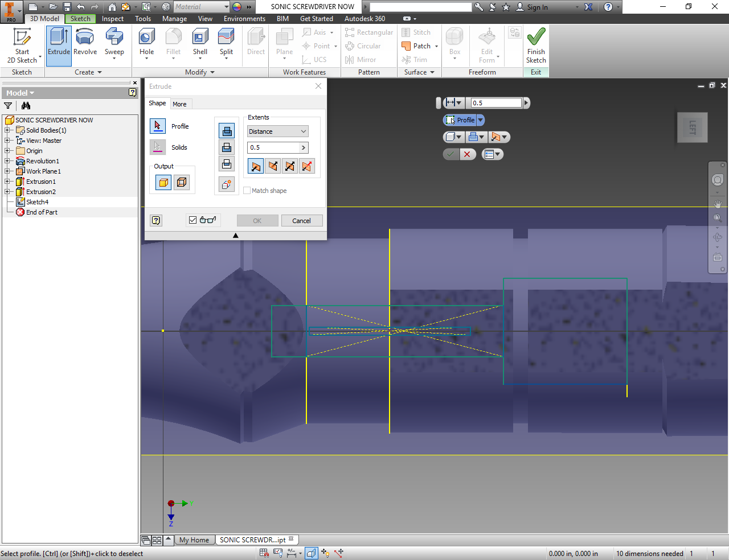This screenshot has width=729, height=560.
Task: Click the search box in title bar
Action: [x=420, y=7]
